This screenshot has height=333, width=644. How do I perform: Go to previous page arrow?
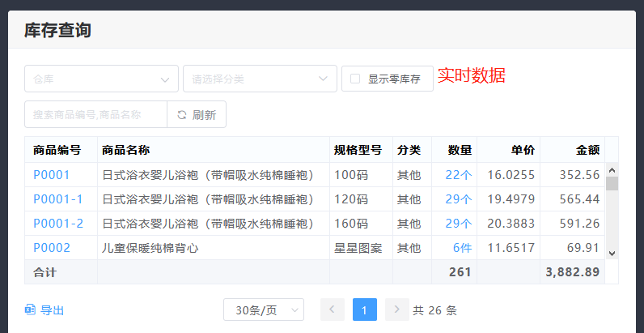[333, 310]
